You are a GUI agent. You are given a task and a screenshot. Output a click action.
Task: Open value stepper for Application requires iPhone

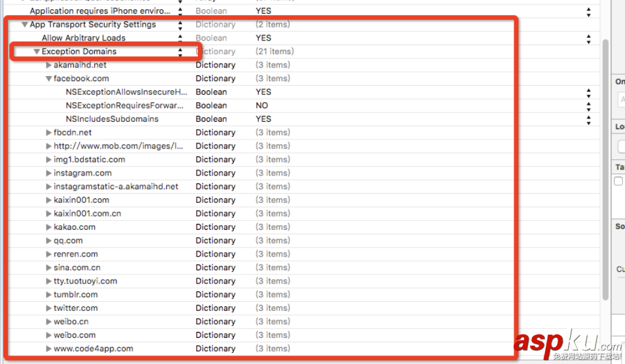pos(589,12)
